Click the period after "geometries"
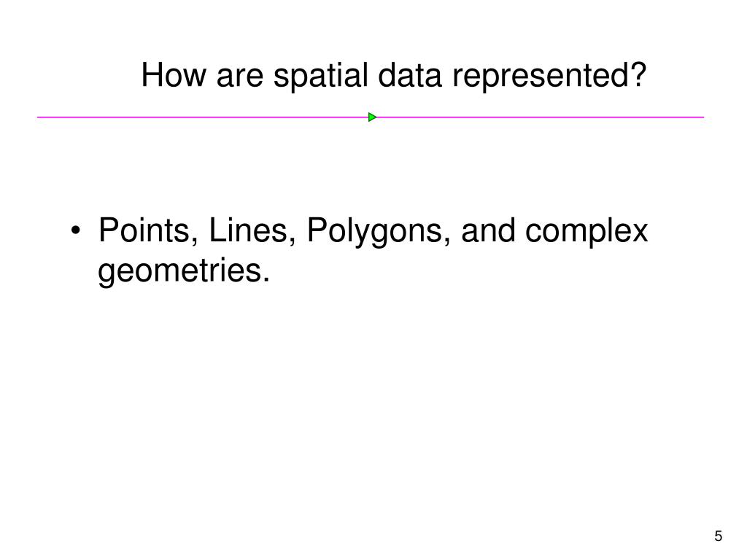The image size is (747, 560). tap(266, 281)
